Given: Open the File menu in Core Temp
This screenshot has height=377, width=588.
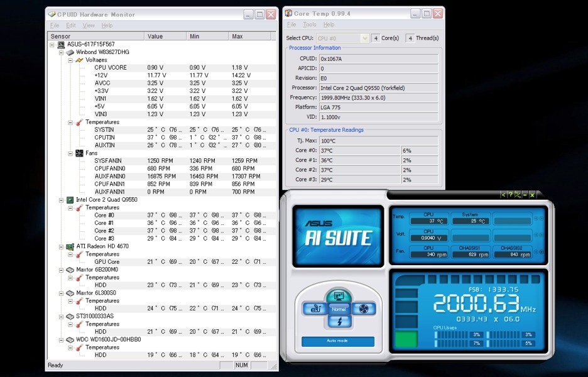Looking at the screenshot, I should [x=291, y=25].
